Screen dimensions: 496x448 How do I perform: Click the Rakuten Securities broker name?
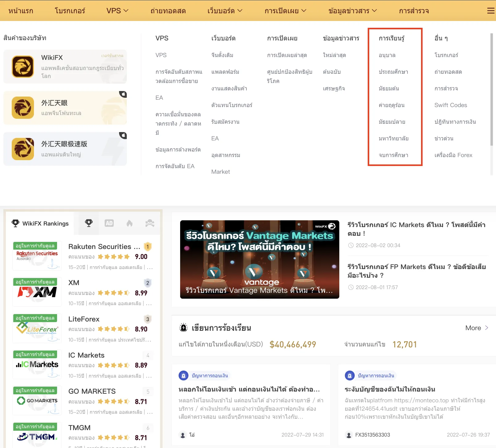(x=104, y=247)
